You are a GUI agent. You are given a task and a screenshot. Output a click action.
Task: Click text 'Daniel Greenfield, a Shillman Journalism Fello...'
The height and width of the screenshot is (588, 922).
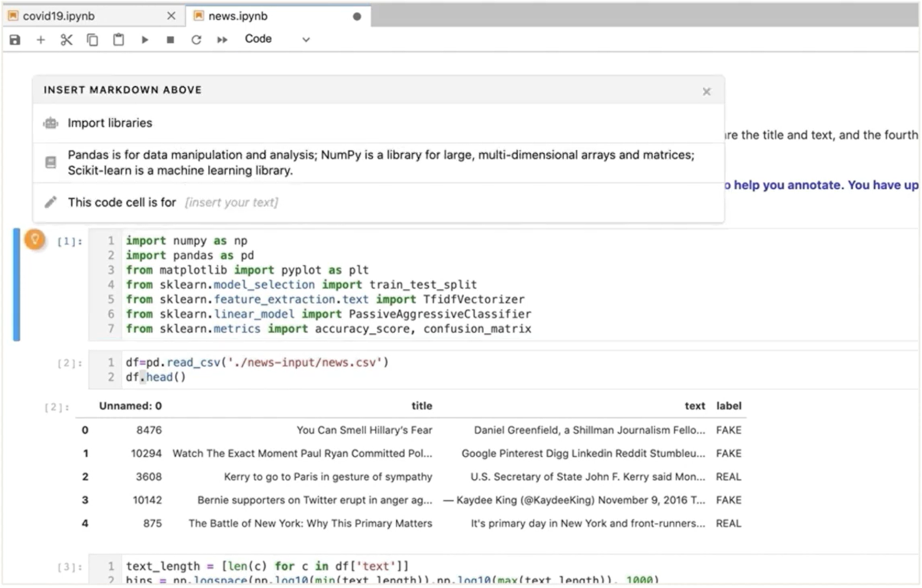click(590, 430)
